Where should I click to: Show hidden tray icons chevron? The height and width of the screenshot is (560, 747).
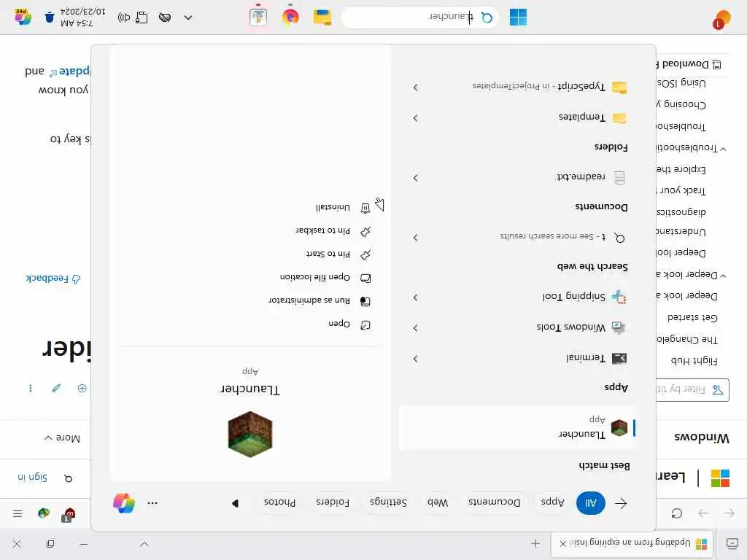188,17
